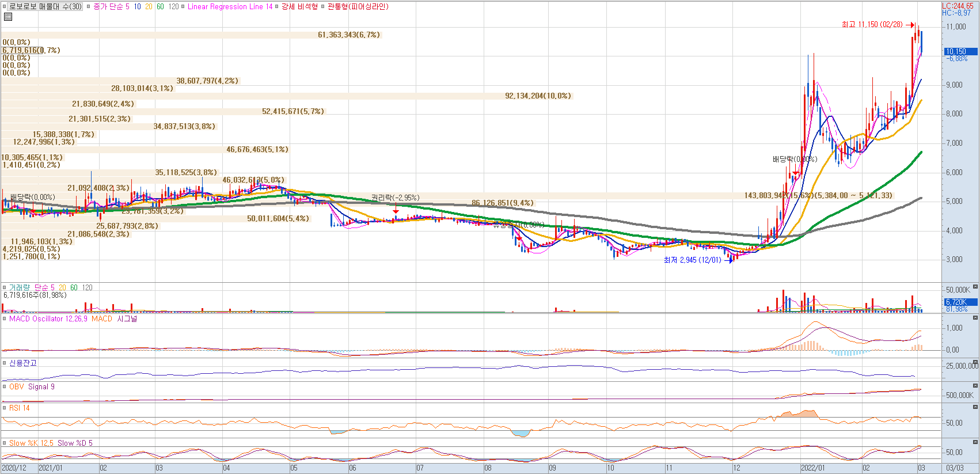Screen dimensions: 980x474
Task: Select the 시그널 signal line label
Action: pyautogui.click(x=127, y=318)
